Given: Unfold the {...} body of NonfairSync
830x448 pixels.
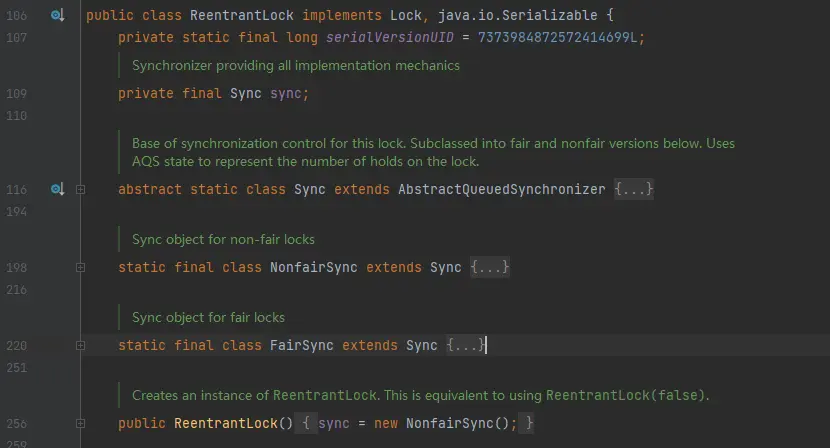Looking at the screenshot, I should point(490,267).
